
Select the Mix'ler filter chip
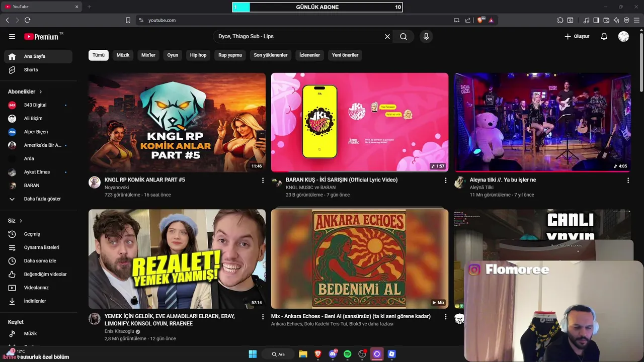pos(148,55)
